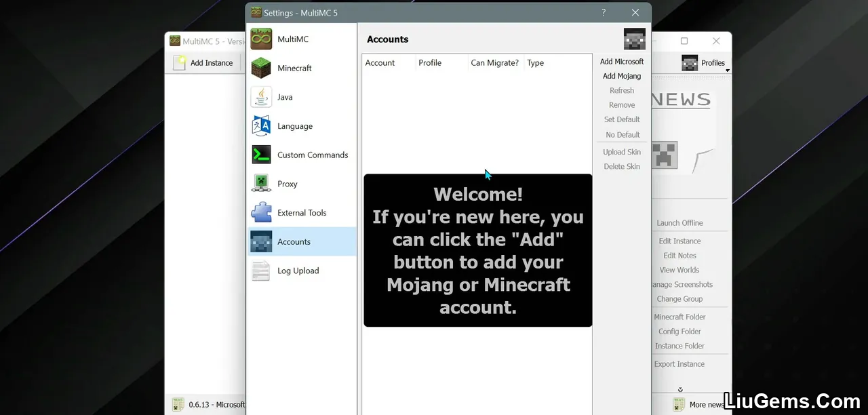
Task: Click the status bar icon next to 0.6.13
Action: (178, 405)
